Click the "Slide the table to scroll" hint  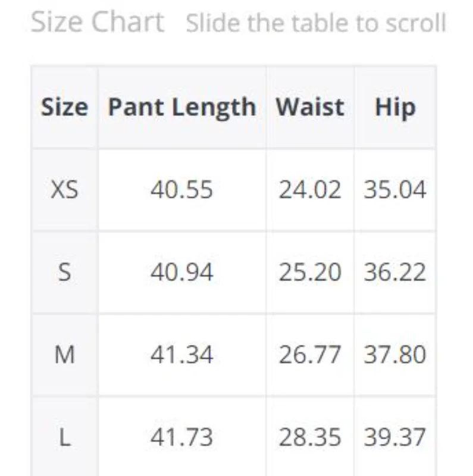coord(316,24)
